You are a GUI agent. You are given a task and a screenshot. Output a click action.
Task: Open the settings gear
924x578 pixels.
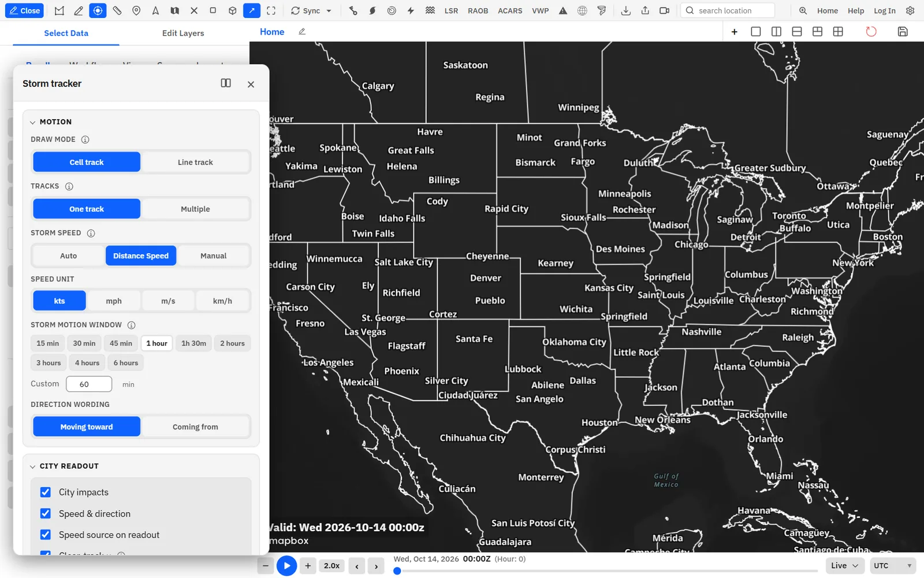910,10
